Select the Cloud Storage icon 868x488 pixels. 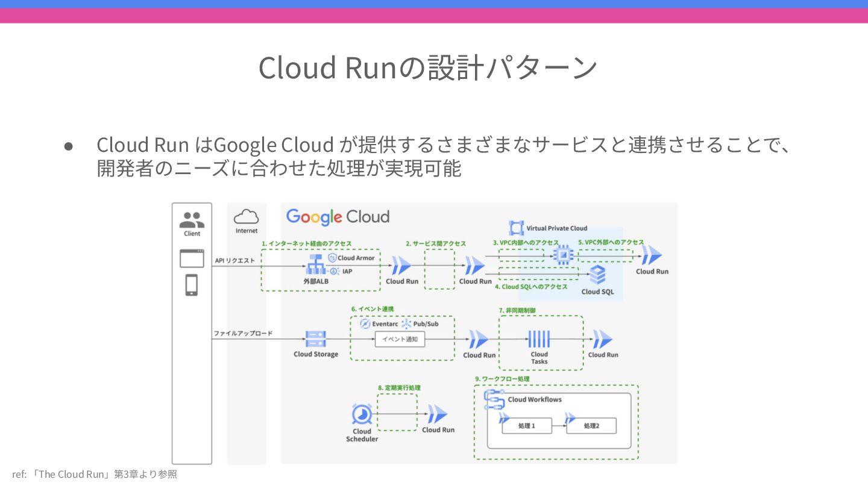pyautogui.click(x=315, y=339)
